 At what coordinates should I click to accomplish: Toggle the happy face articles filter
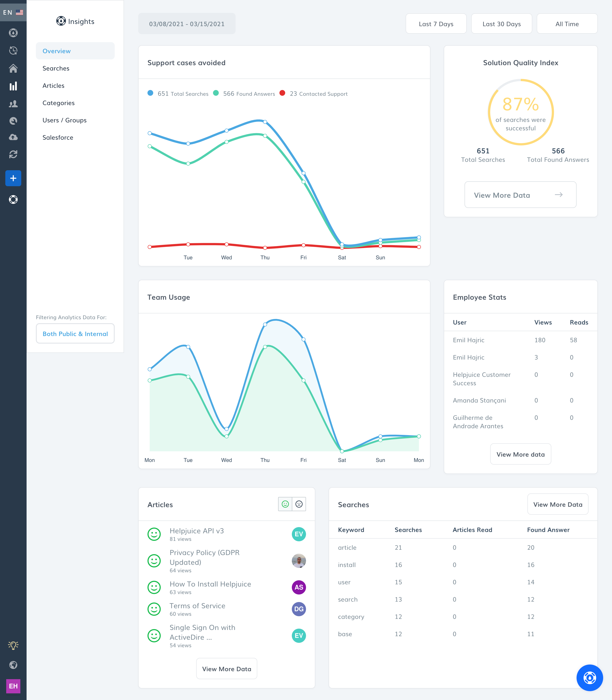(285, 504)
